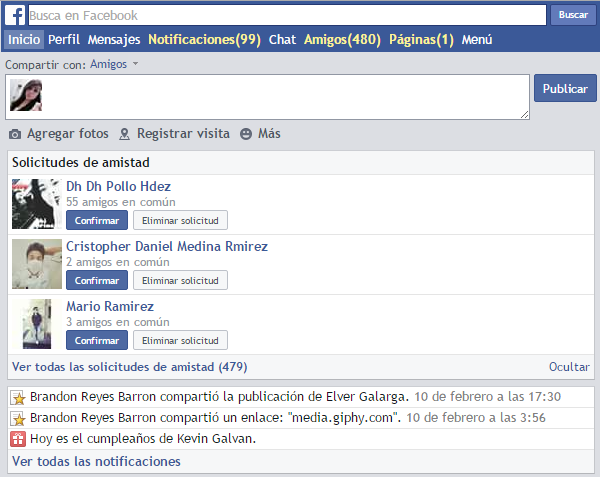
Task: Go to the Inicio tab
Action: tap(24, 39)
